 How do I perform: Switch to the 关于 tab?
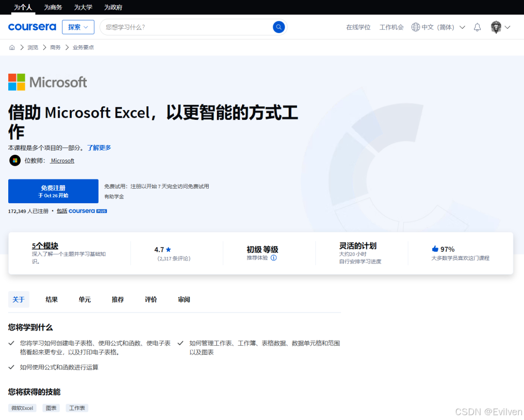pos(19,299)
